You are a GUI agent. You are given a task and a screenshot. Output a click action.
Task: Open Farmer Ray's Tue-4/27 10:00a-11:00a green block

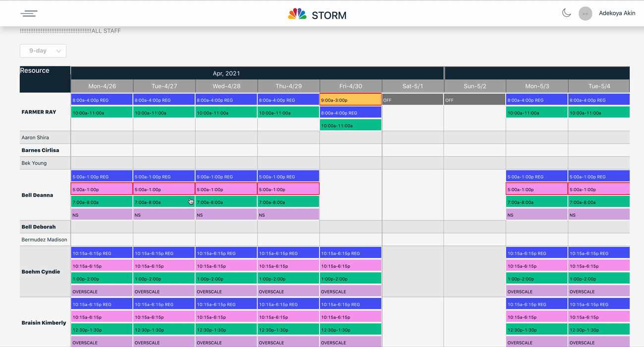[x=164, y=113]
